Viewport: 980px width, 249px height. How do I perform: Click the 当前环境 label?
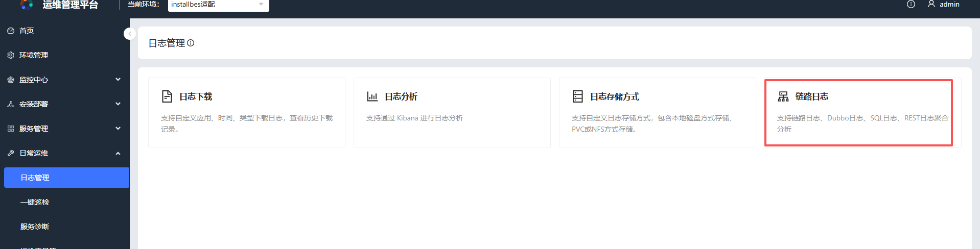(x=144, y=4)
